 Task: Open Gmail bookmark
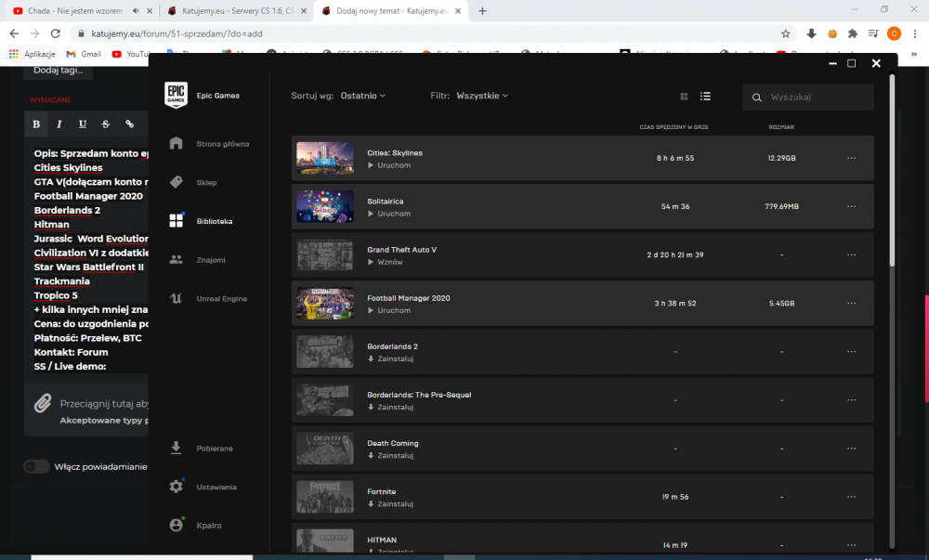(84, 54)
